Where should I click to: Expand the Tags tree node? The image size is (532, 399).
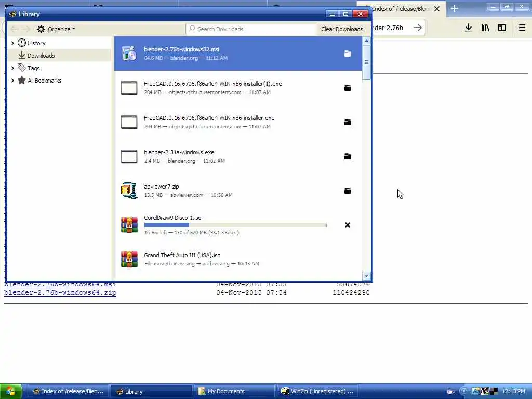pyautogui.click(x=12, y=68)
